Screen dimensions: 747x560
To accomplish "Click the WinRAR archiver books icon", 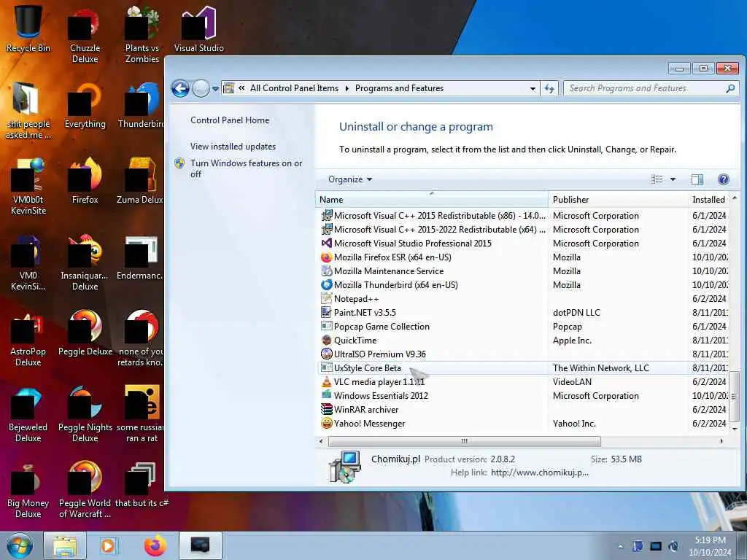I will point(326,410).
